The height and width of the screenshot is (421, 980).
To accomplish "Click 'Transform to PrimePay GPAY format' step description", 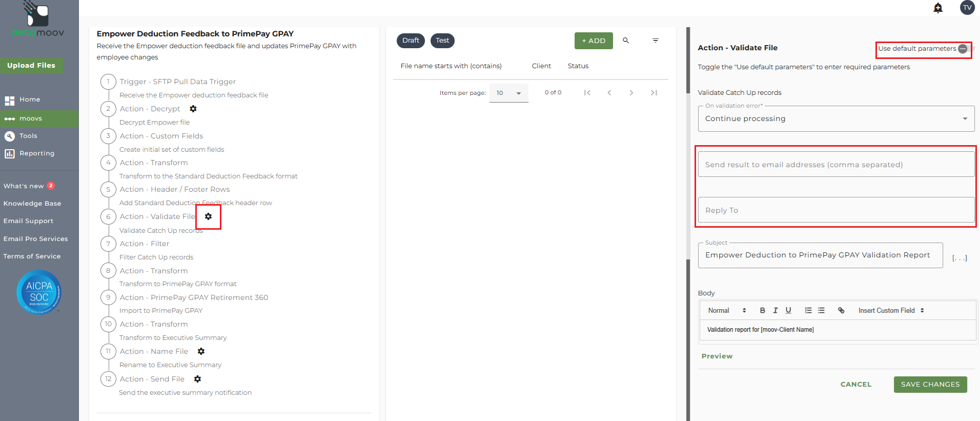I will coord(178,284).
